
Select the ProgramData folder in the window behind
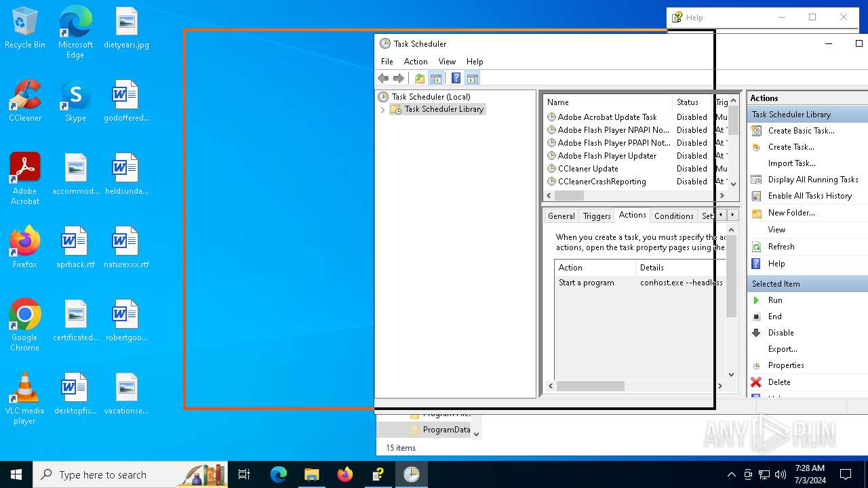click(446, 430)
